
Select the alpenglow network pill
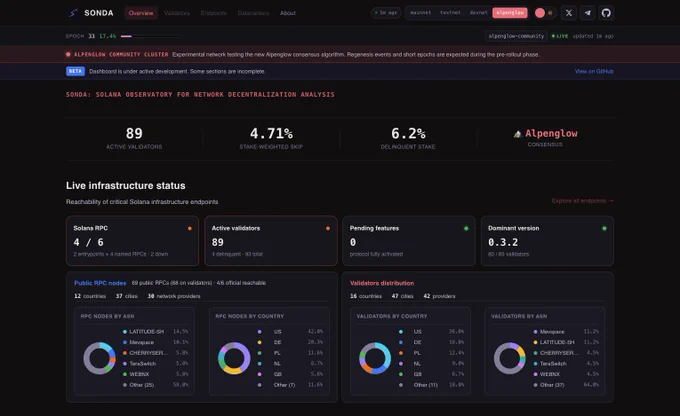pyautogui.click(x=510, y=13)
